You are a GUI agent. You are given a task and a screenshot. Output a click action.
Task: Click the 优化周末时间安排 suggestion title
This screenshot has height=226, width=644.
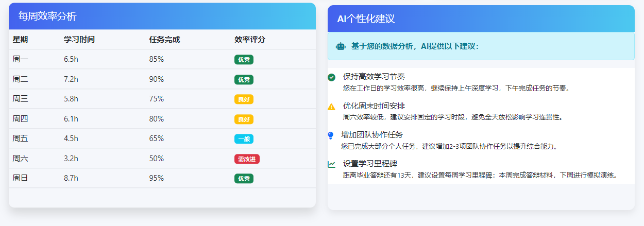(374, 106)
